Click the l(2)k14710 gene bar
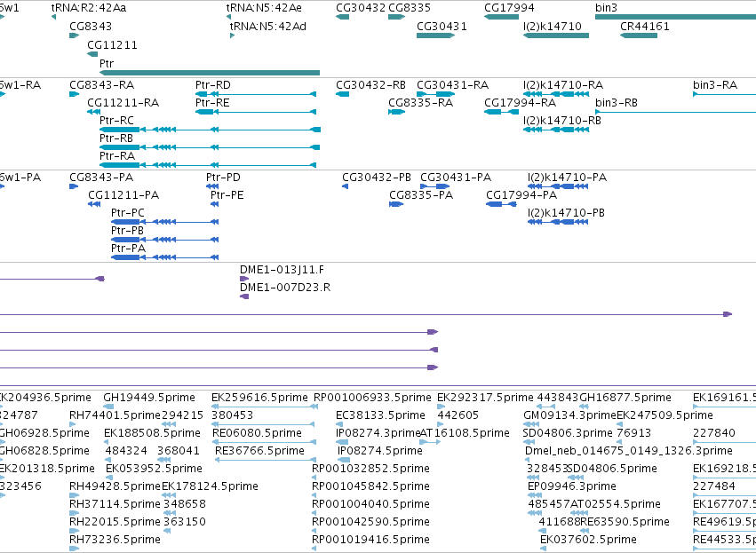Image resolution: width=756 pixels, height=553 pixels. 556,36
